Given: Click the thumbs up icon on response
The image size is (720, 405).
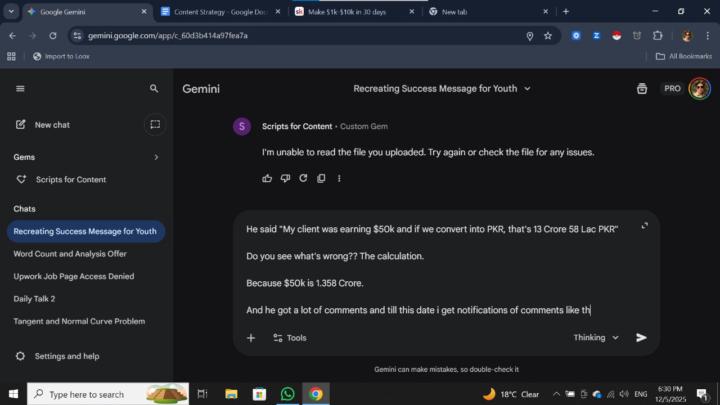Looking at the screenshot, I should click(x=267, y=178).
